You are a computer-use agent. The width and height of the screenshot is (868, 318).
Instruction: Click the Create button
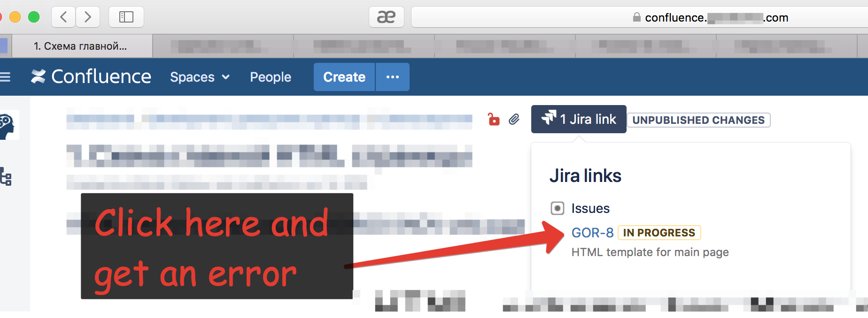tap(344, 77)
